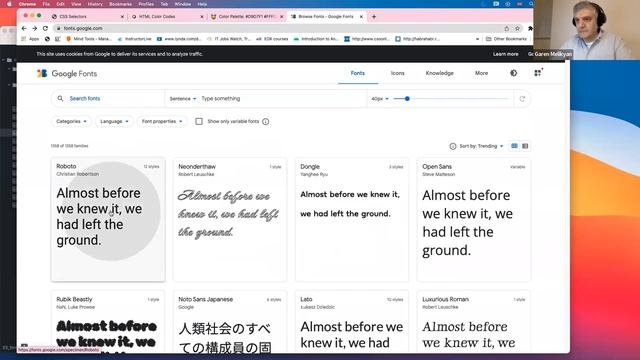Screen dimensions: 640x360
Task: Click the Type something preview field
Action: pyautogui.click(x=282, y=99)
